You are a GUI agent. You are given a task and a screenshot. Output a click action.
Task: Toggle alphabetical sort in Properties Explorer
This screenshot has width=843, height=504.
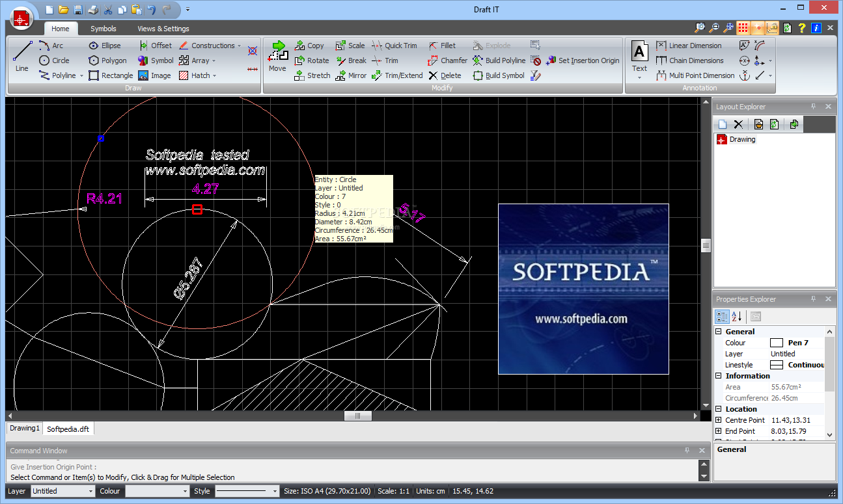pos(737,317)
